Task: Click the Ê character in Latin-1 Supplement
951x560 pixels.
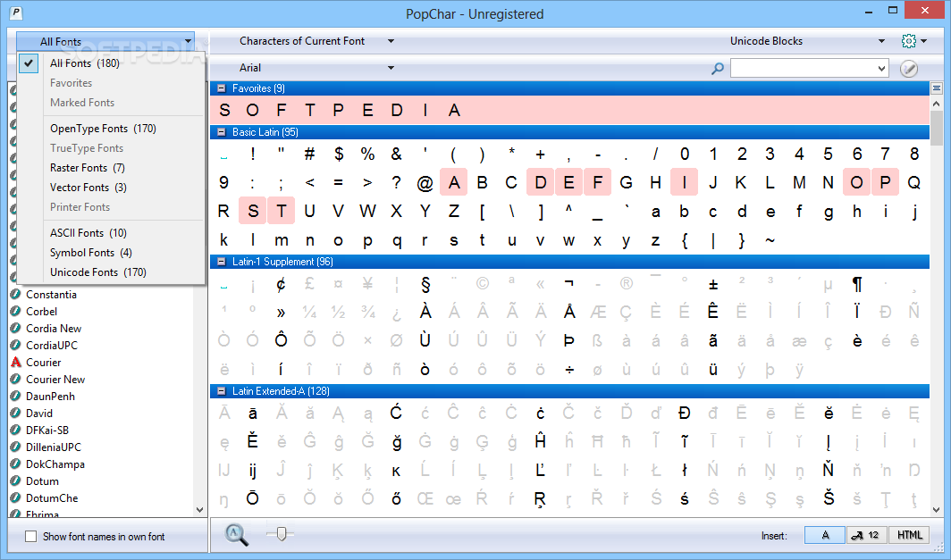Action: tap(713, 312)
